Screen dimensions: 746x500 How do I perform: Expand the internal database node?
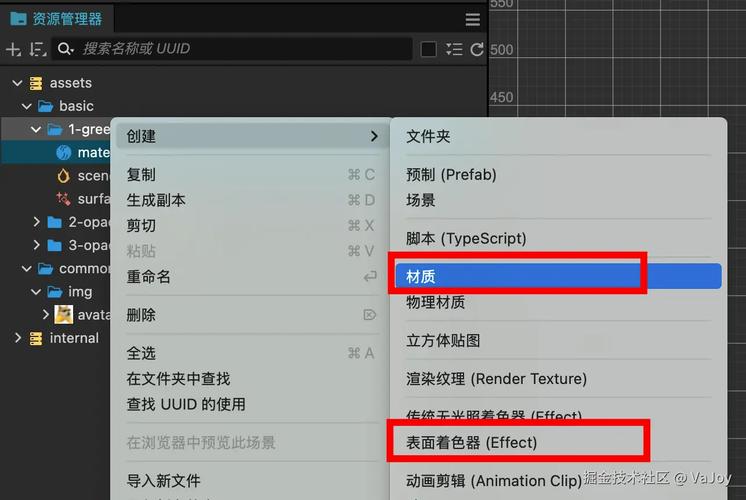tap(17, 338)
